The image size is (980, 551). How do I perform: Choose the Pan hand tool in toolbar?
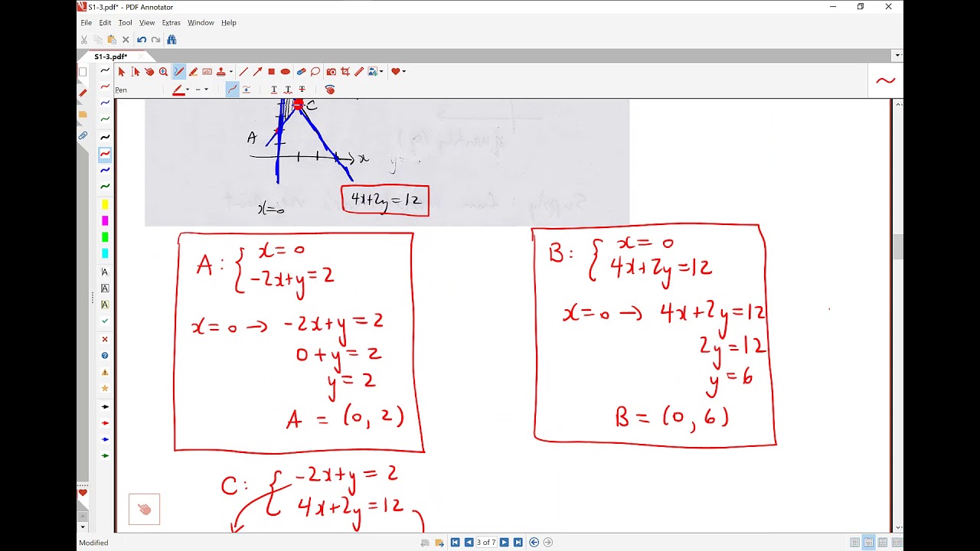tap(149, 71)
